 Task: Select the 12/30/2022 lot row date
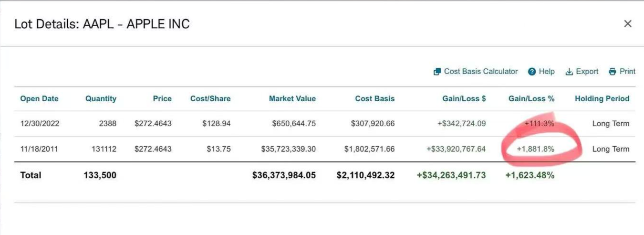(39, 124)
